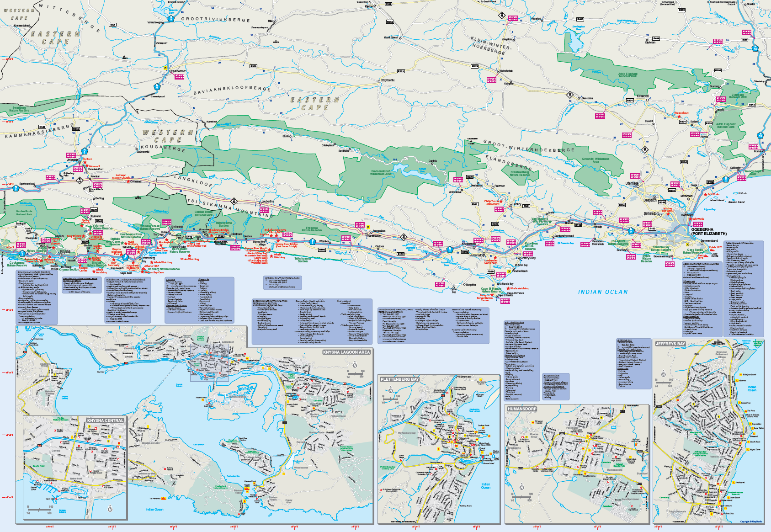
Task: Click the large INDIAN OCEAN label
Action: 603,292
